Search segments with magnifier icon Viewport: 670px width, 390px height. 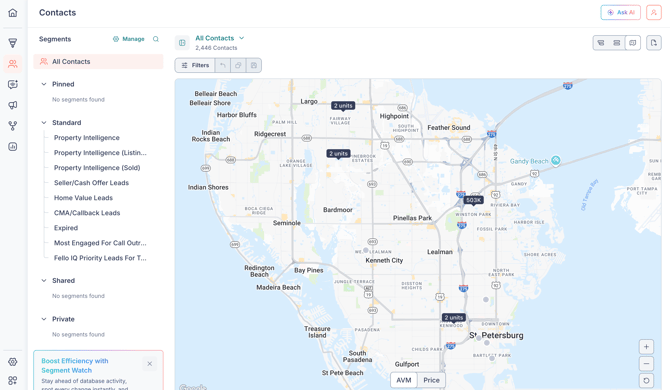156,39
